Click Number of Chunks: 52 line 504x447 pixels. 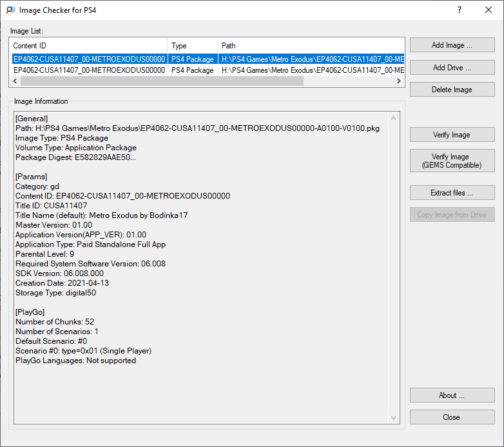tap(55, 322)
